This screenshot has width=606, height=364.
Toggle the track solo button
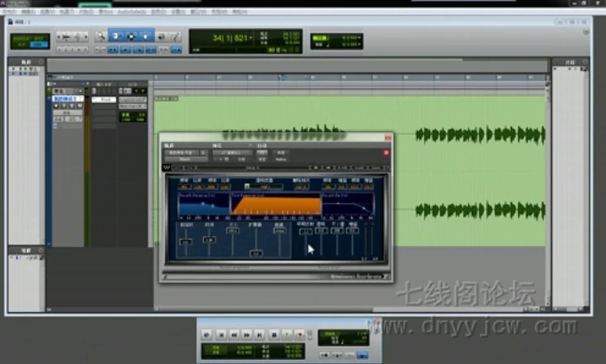pyautogui.click(x=72, y=106)
